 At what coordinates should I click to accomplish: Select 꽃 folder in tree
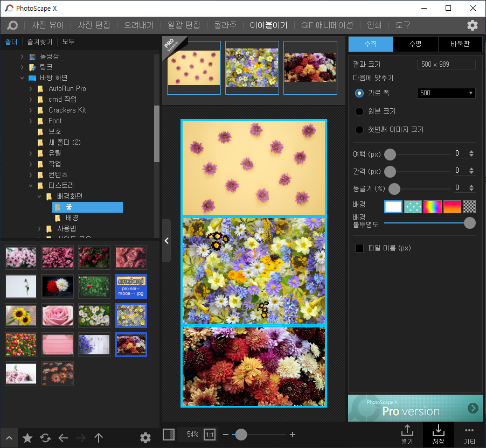tap(87, 207)
